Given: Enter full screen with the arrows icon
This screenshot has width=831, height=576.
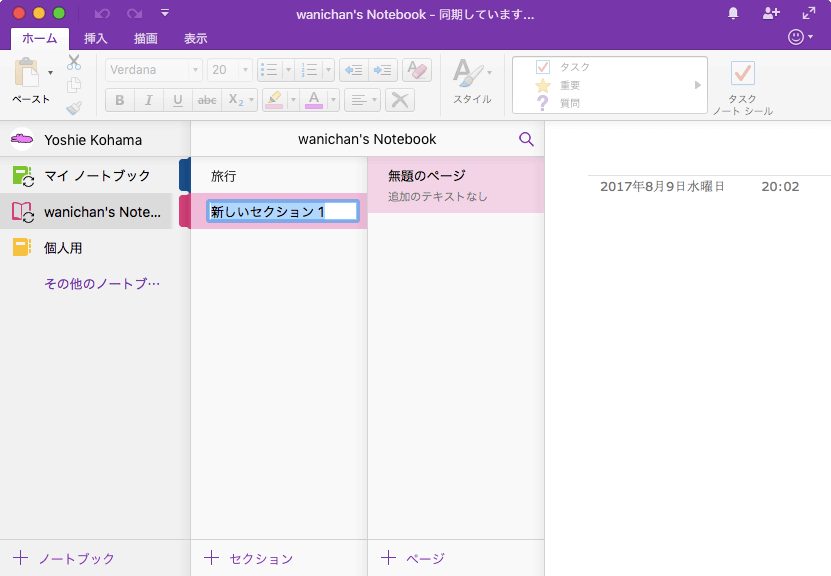Looking at the screenshot, I should [x=809, y=13].
